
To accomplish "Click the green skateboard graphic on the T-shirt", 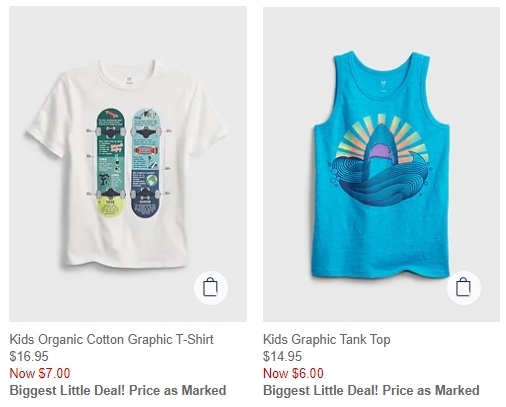I will tap(111, 163).
